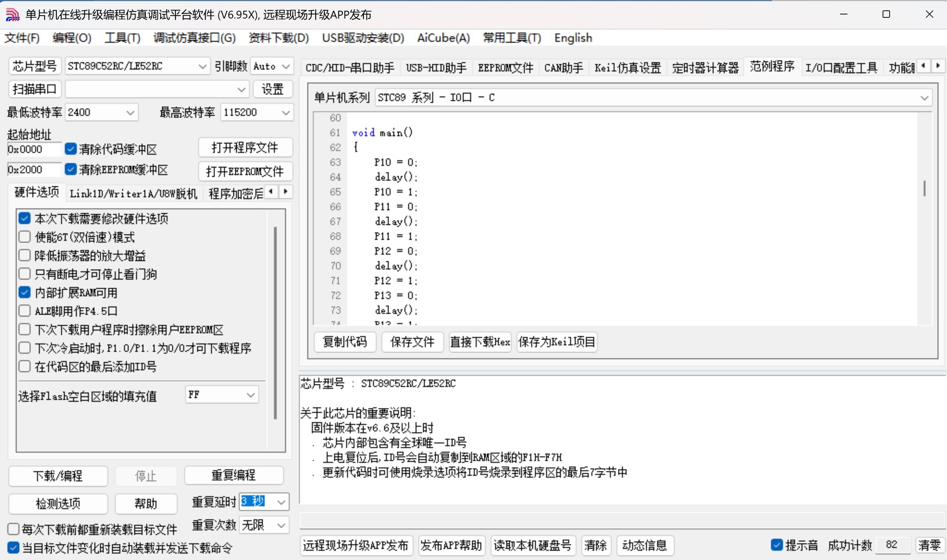Click 检测选项 button

(x=58, y=503)
